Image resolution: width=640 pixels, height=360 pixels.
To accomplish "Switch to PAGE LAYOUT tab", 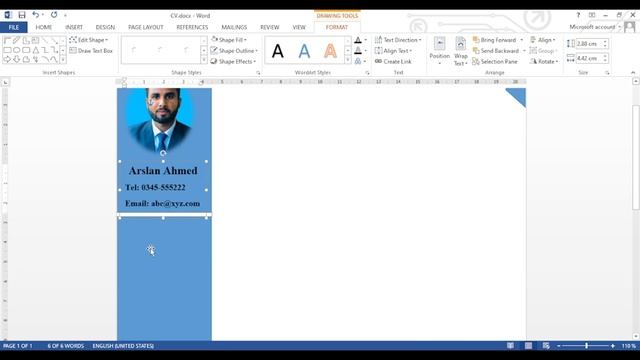I will click(x=146, y=27).
